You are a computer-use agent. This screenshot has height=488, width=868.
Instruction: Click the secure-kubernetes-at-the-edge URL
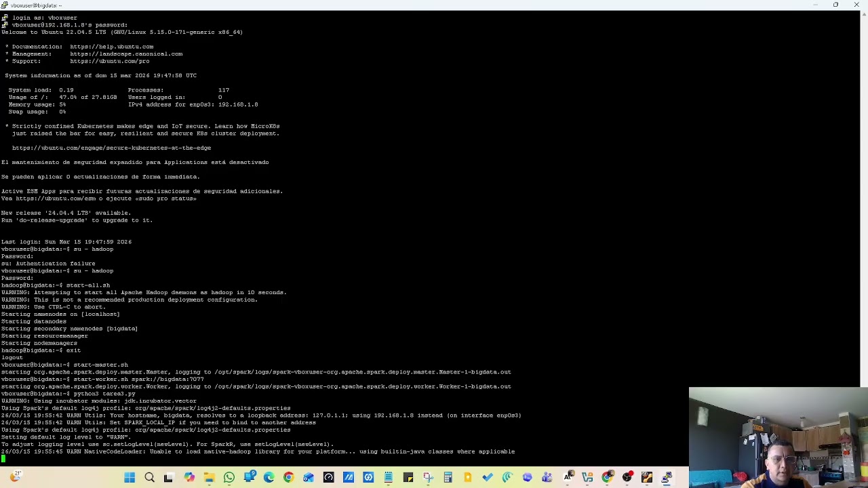(111, 148)
